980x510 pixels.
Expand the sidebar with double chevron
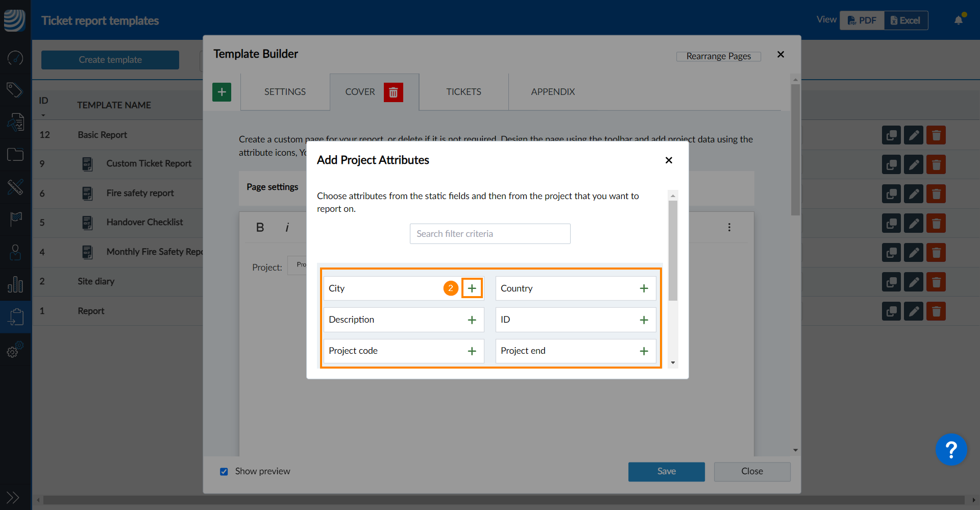(x=13, y=497)
